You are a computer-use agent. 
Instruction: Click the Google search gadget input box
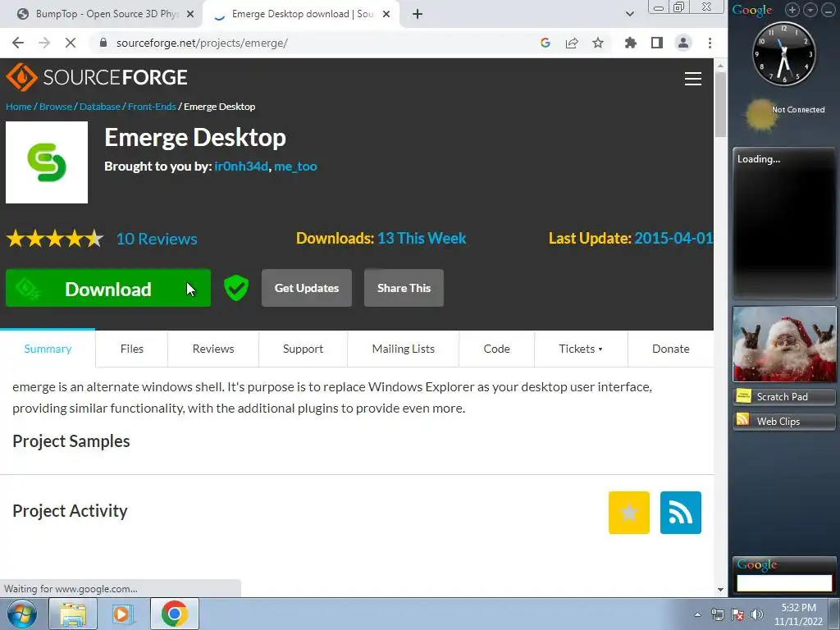pos(784,583)
